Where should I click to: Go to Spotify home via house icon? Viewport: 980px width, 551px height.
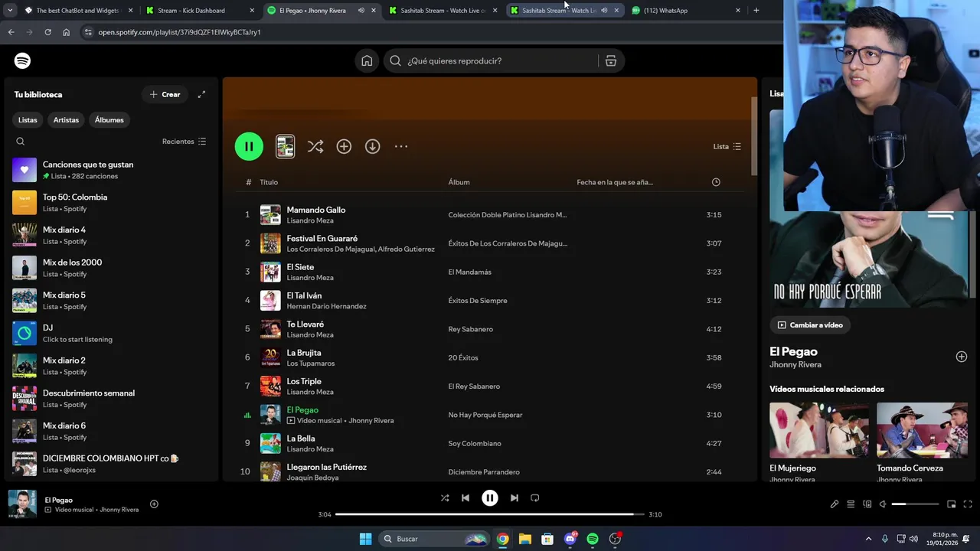click(367, 60)
